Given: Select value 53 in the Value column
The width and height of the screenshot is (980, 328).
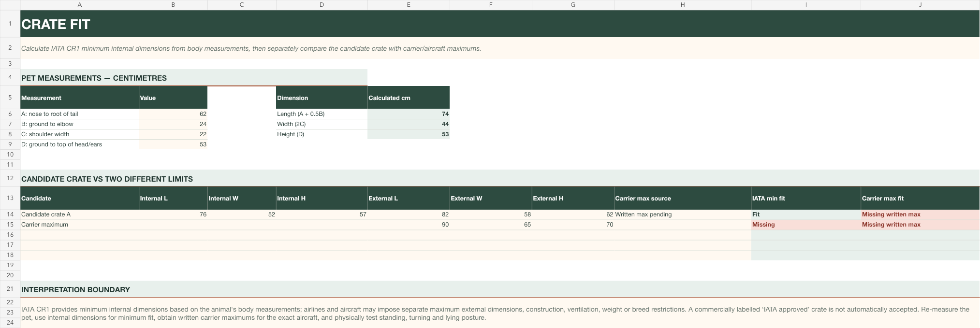Looking at the screenshot, I should 173,144.
